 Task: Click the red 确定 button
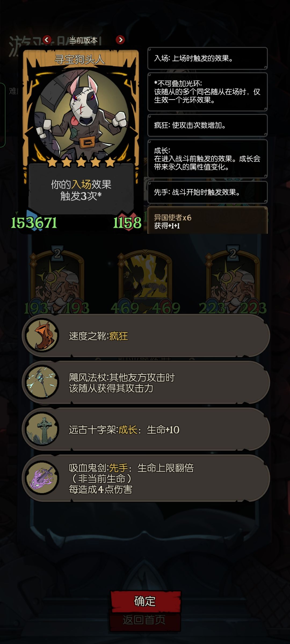145,601
